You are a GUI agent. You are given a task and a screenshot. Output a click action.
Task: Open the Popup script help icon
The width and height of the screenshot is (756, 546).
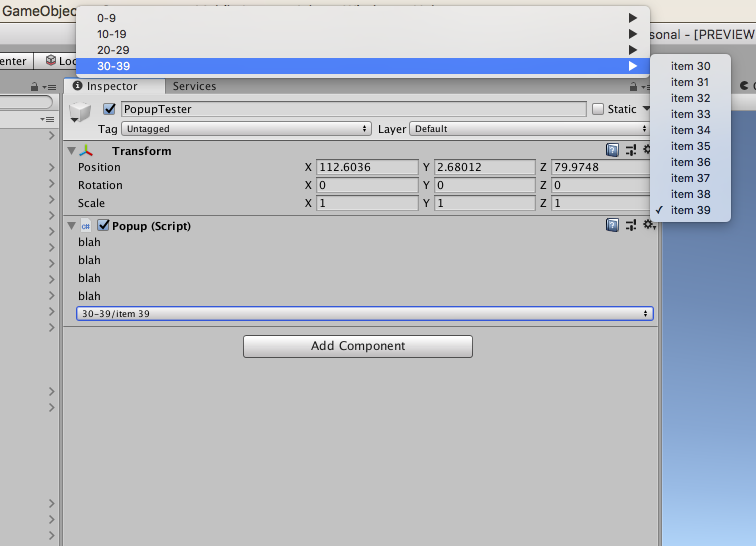(613, 226)
